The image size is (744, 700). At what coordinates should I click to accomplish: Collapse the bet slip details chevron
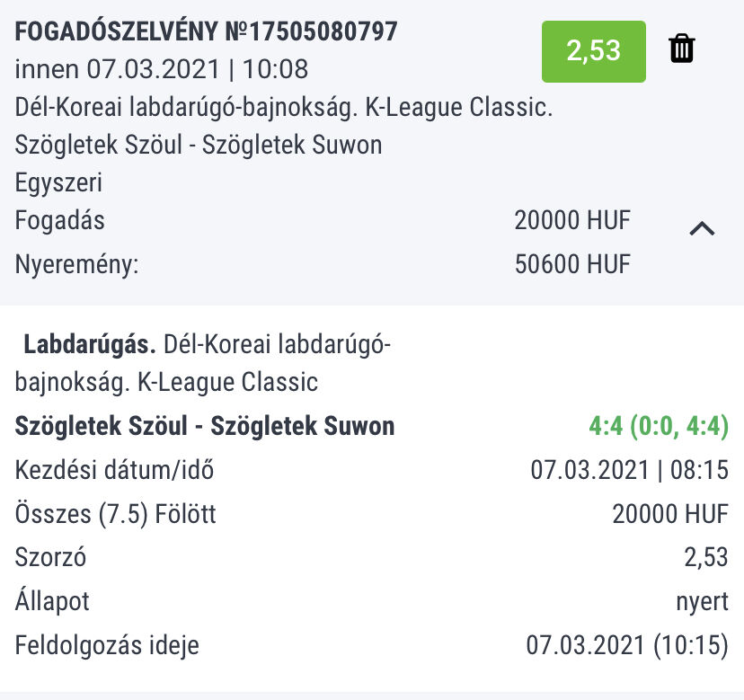pyautogui.click(x=702, y=228)
